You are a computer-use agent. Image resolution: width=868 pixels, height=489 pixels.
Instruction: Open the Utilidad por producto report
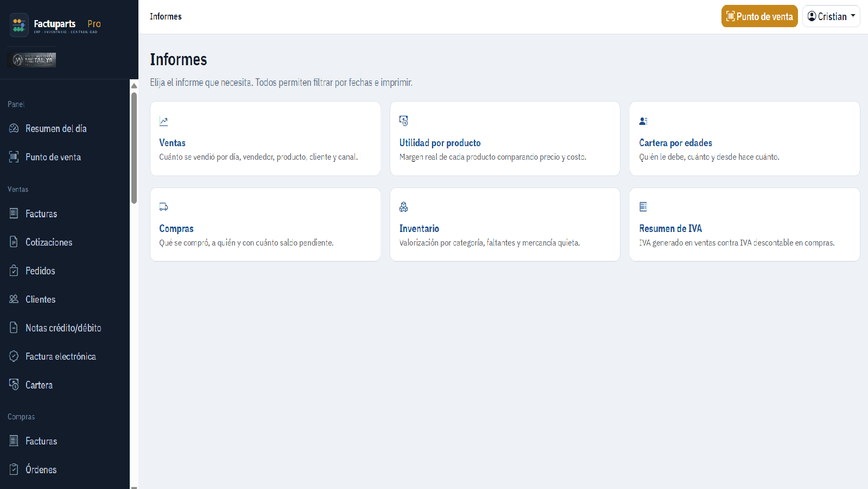(x=440, y=143)
